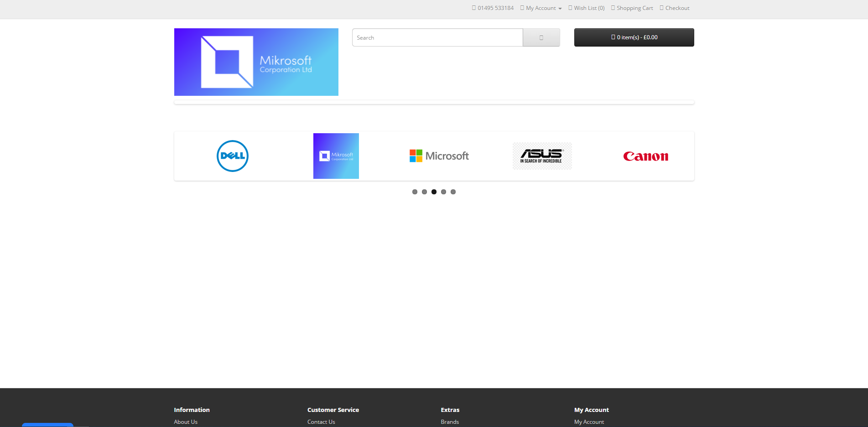Click the Microsoft brand logo in carousel
This screenshot has width=868, height=427.
point(439,156)
